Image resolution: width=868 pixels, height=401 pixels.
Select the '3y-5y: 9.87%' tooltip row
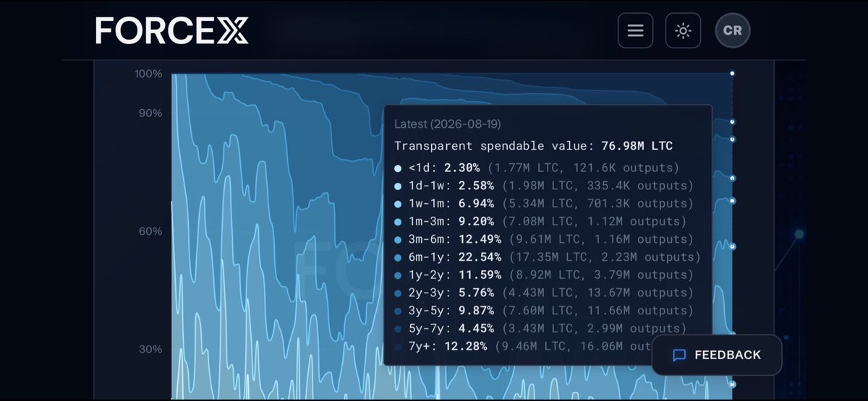(544, 311)
